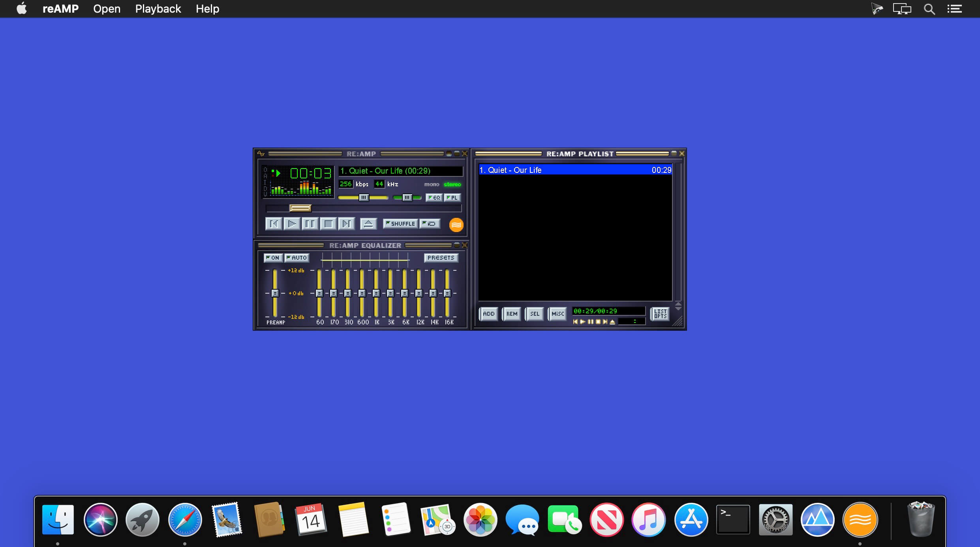Stop playback with main player stop button
The width and height of the screenshot is (980, 547).
tap(328, 224)
